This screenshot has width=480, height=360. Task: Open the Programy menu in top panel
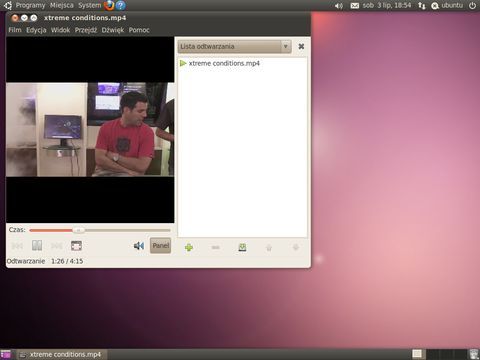click(x=30, y=5)
